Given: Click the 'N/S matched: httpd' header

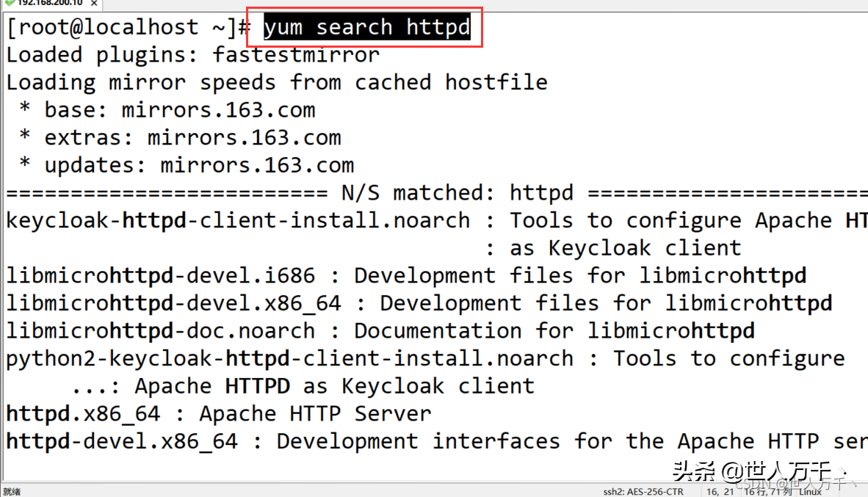Looking at the screenshot, I should (x=457, y=193).
